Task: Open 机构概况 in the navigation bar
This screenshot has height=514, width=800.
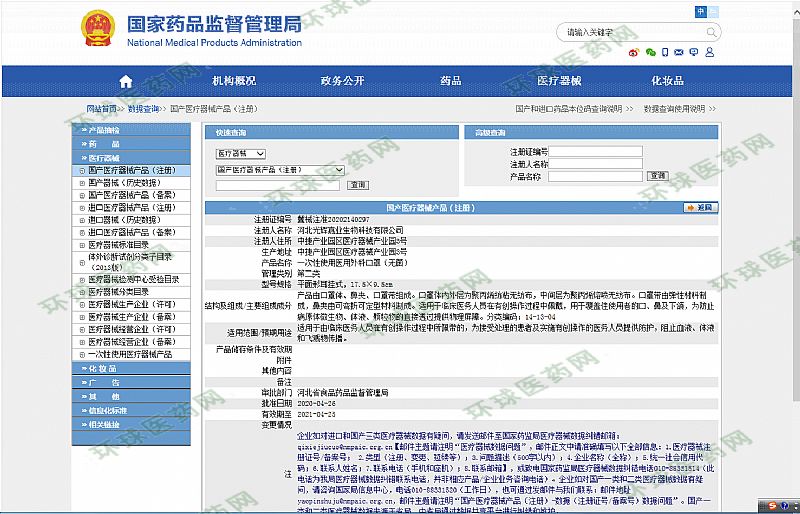Action: tap(234, 81)
